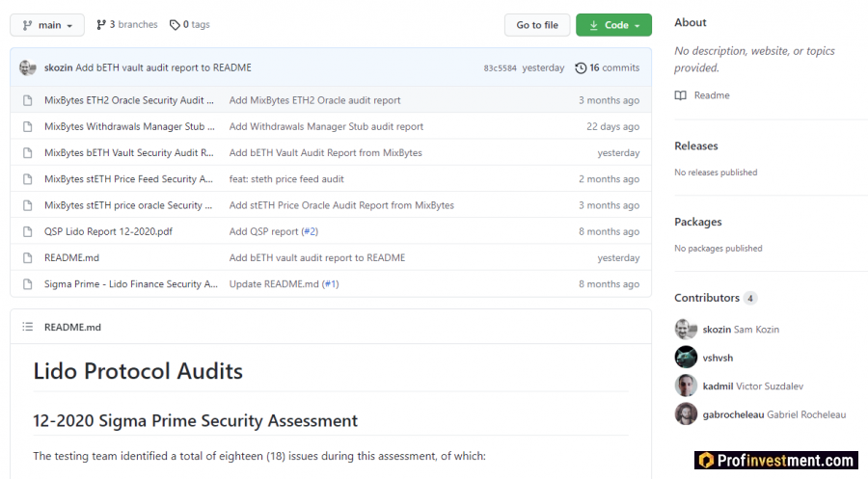Open gabrocheleau contributor avatar

click(x=686, y=414)
